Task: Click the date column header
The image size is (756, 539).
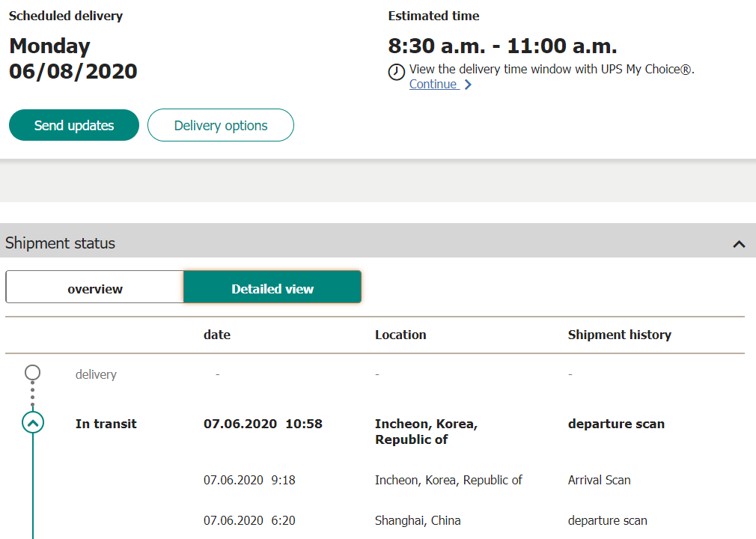Action: (217, 335)
